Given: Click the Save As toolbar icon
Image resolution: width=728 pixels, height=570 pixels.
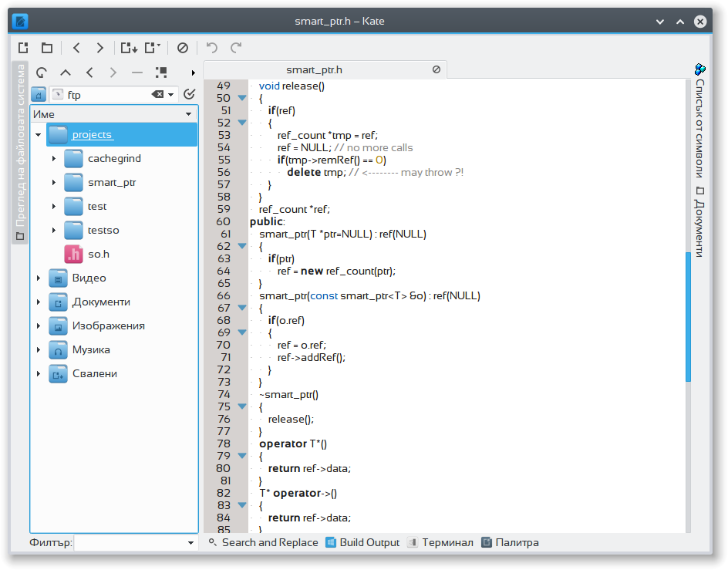Looking at the screenshot, I should (x=153, y=47).
